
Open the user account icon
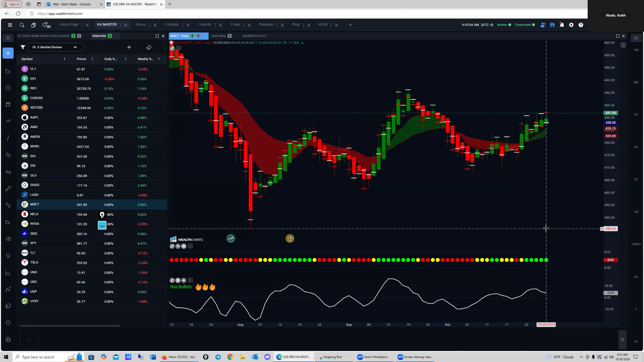[x=543, y=25]
